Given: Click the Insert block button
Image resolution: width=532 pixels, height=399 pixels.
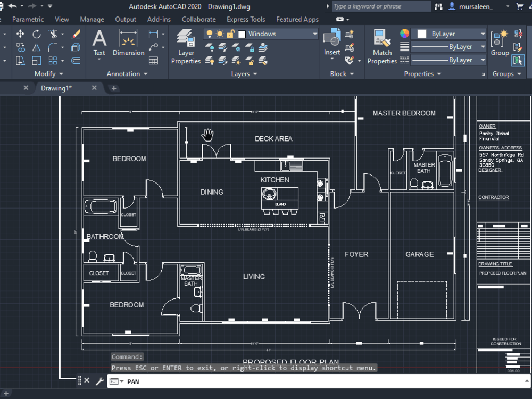Looking at the screenshot, I should tap(332, 42).
